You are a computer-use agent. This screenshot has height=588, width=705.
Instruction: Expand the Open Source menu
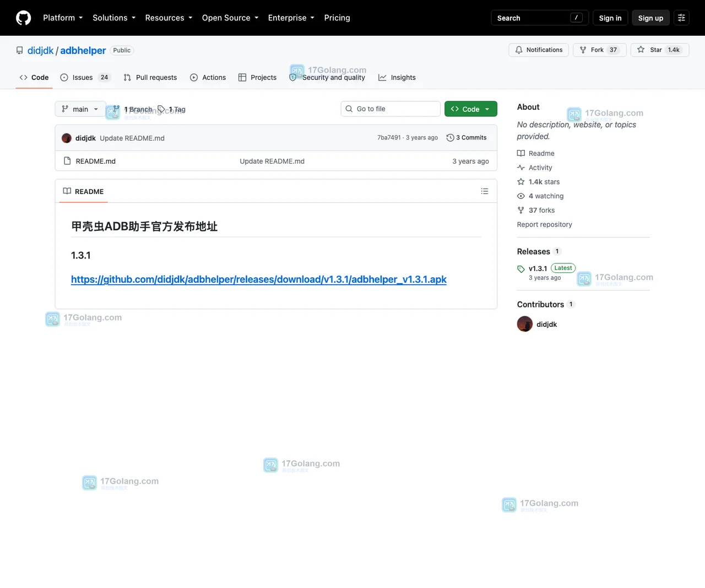(230, 18)
